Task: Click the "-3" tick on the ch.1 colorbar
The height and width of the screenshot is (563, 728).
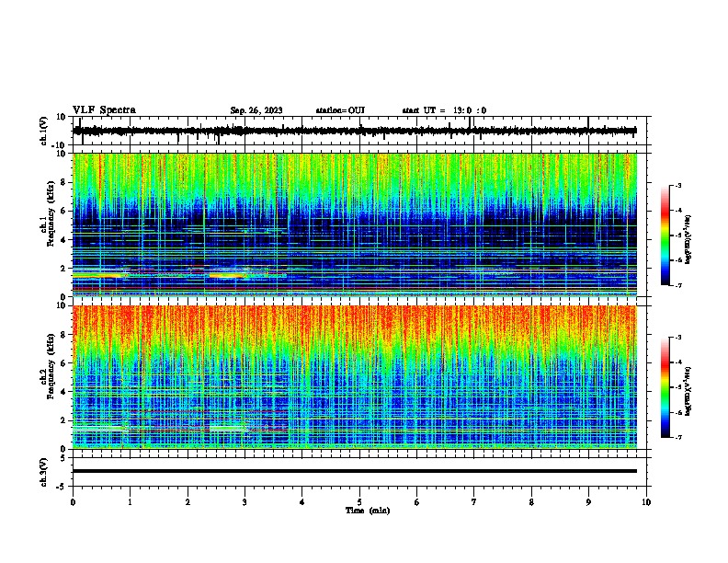Action: tap(677, 185)
